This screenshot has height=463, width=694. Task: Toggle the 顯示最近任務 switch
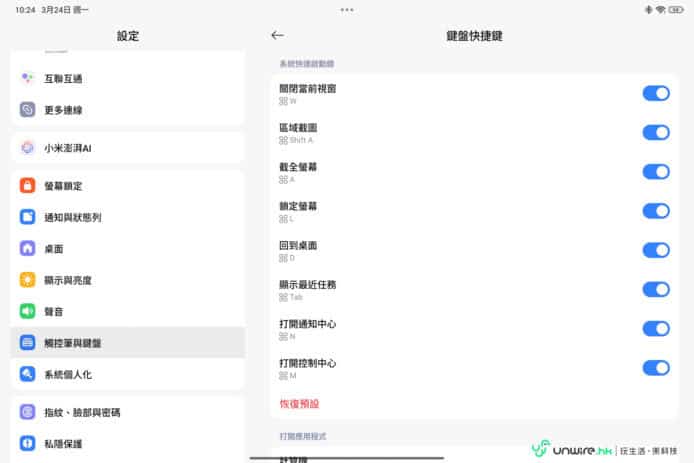(x=655, y=289)
